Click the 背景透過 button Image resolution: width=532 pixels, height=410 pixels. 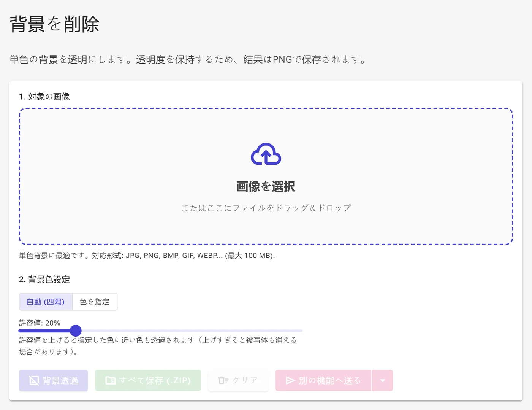[54, 380]
